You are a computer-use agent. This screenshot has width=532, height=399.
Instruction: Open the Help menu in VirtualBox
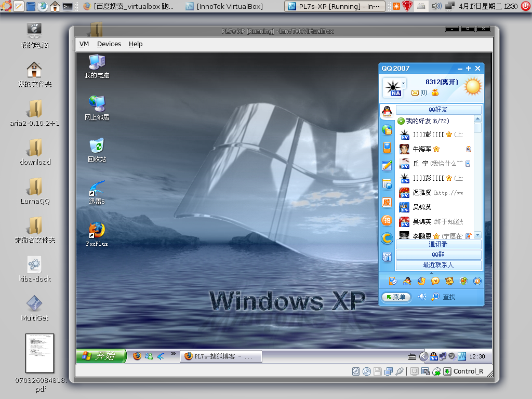136,44
